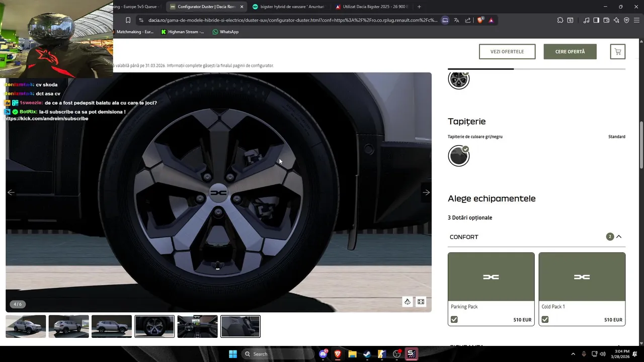
Task: Open the Parking Pack option card
Action: point(491,289)
